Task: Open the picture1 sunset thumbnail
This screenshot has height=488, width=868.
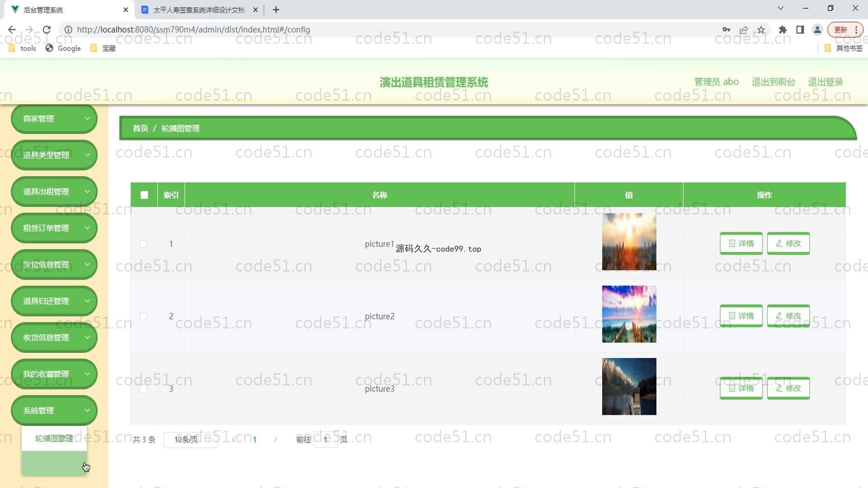Action: (x=629, y=242)
